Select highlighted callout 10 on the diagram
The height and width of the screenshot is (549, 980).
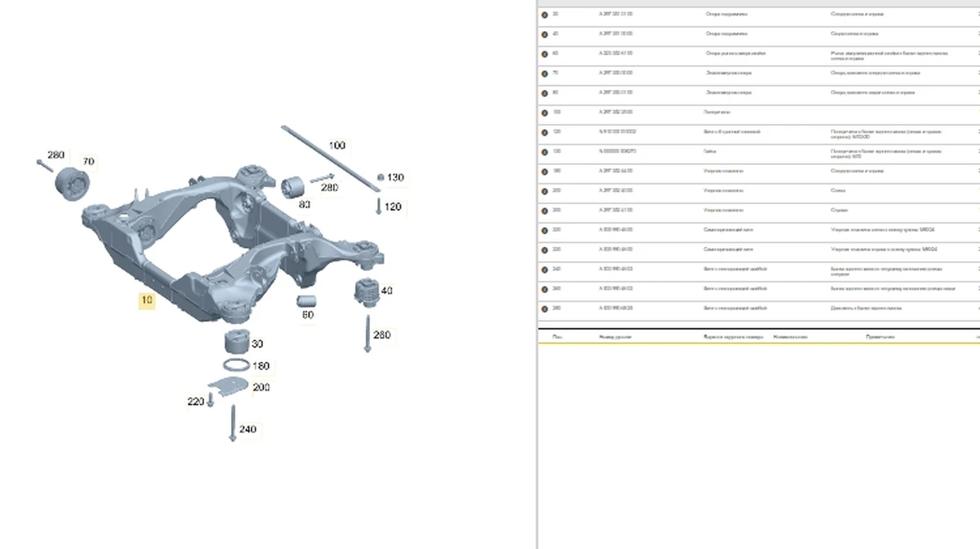pyautogui.click(x=146, y=301)
